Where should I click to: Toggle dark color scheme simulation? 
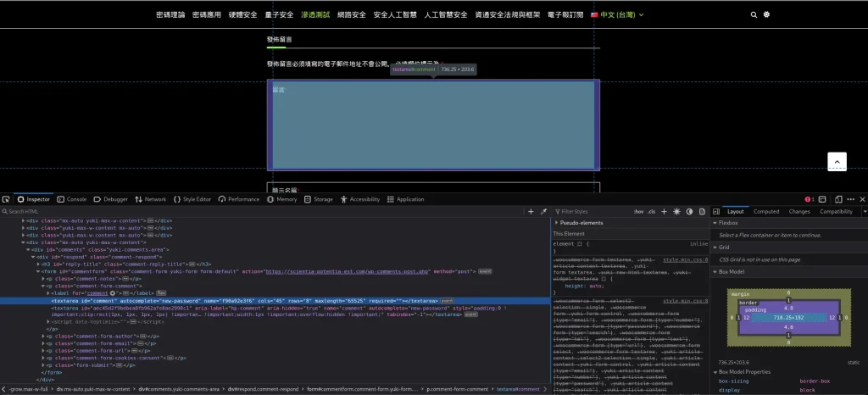(x=689, y=211)
